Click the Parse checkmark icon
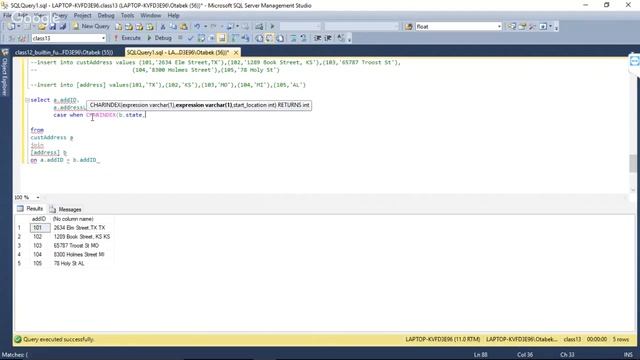The width and height of the screenshot is (640, 360). pos(190,38)
